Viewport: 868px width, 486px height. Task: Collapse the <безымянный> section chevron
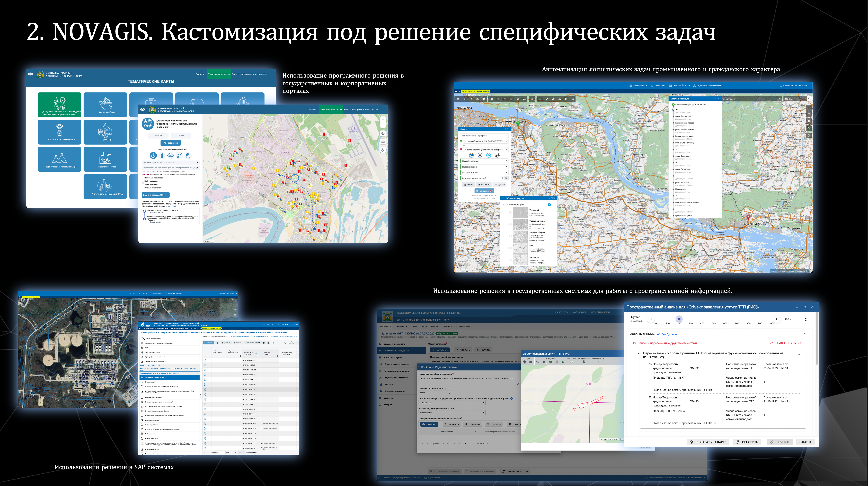[805, 334]
